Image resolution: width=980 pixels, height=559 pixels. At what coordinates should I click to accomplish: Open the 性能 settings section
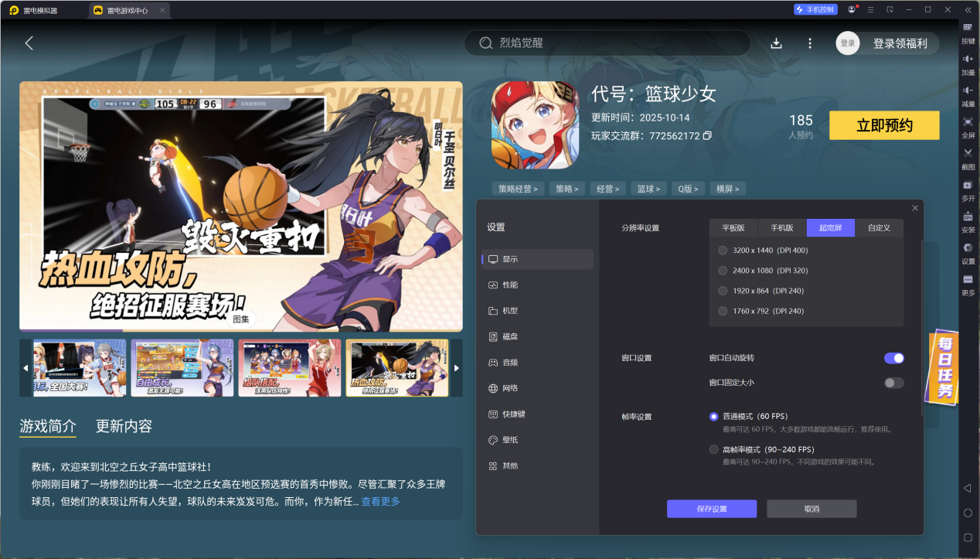pos(510,285)
